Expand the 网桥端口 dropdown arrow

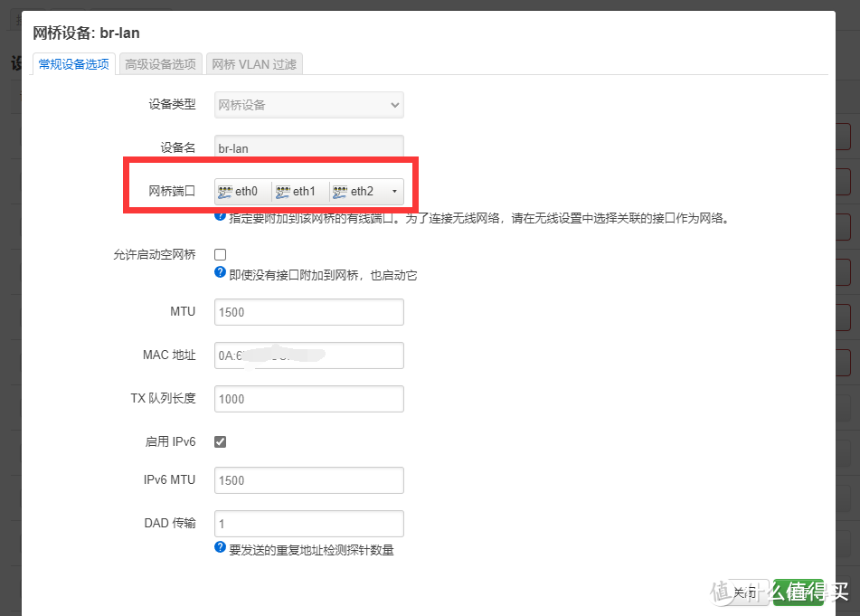tap(394, 192)
